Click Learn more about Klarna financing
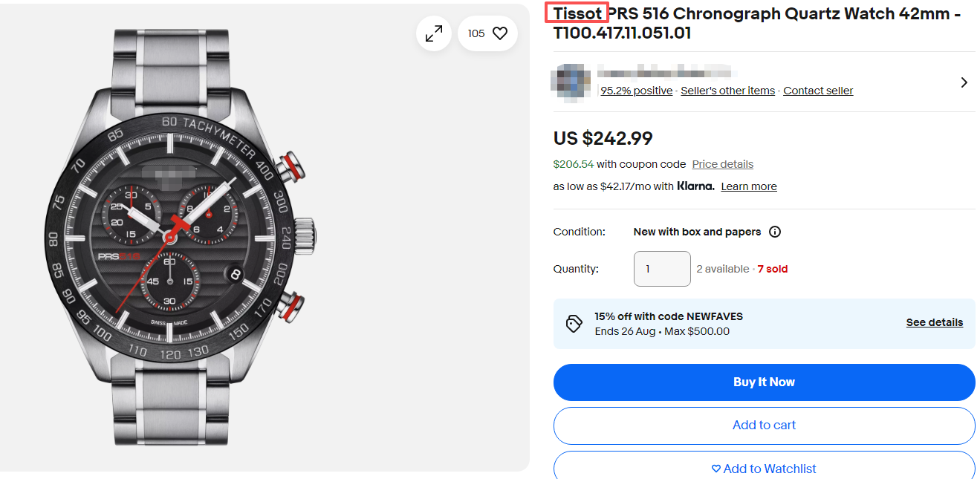This screenshot has height=479, width=980. pos(748,186)
